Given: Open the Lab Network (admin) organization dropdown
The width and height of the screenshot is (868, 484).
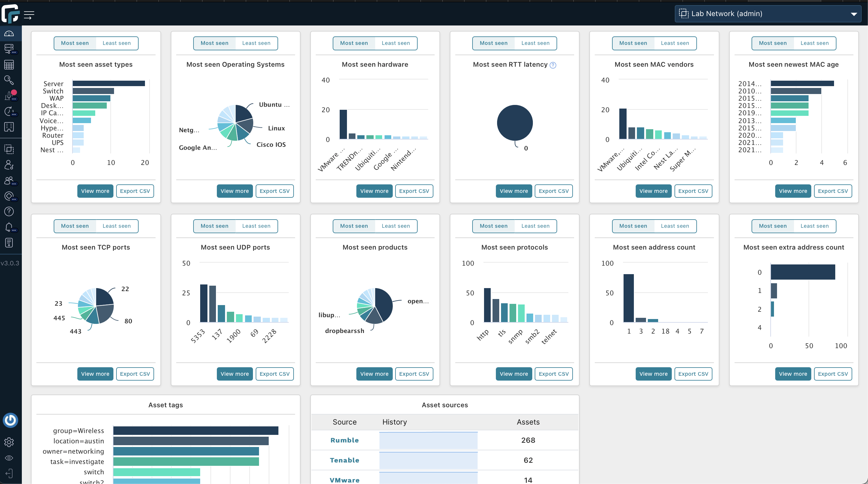Looking at the screenshot, I should tap(768, 14).
